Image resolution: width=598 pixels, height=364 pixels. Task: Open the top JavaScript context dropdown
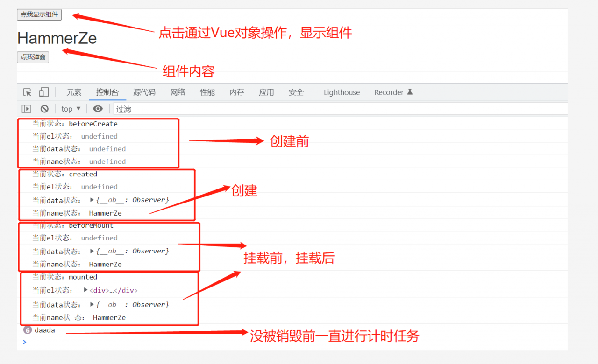pos(71,109)
